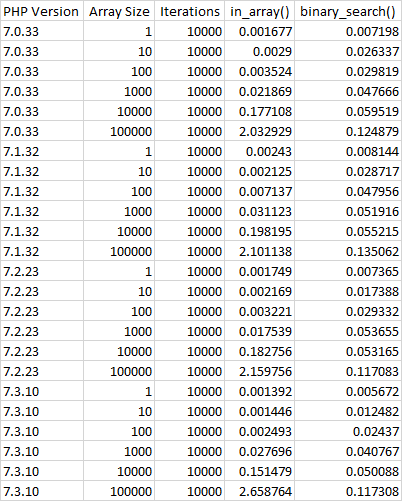Select the 0.198195 cell
This screenshot has height=501, width=402.
point(260,231)
